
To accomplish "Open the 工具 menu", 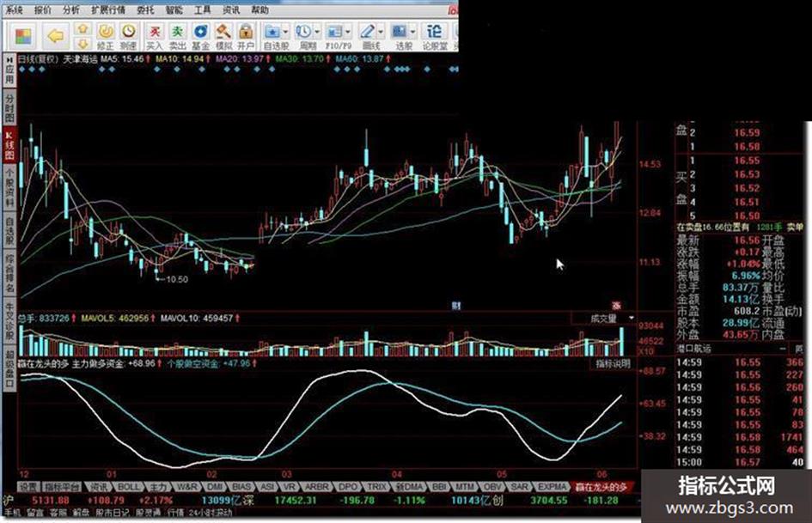I will [203, 9].
